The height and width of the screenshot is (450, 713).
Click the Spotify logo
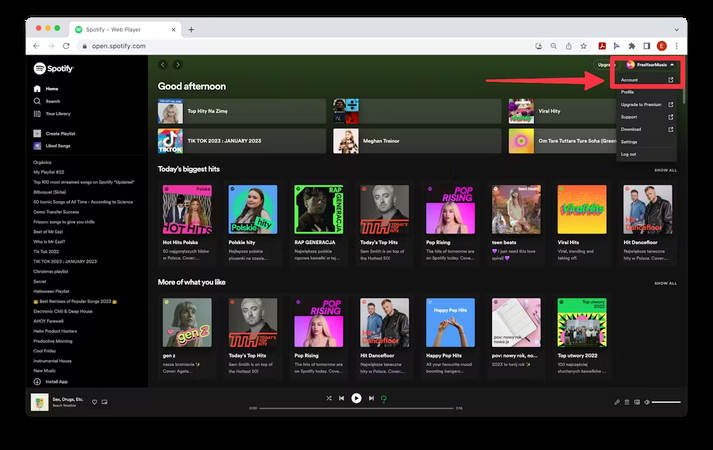pyautogui.click(x=53, y=69)
